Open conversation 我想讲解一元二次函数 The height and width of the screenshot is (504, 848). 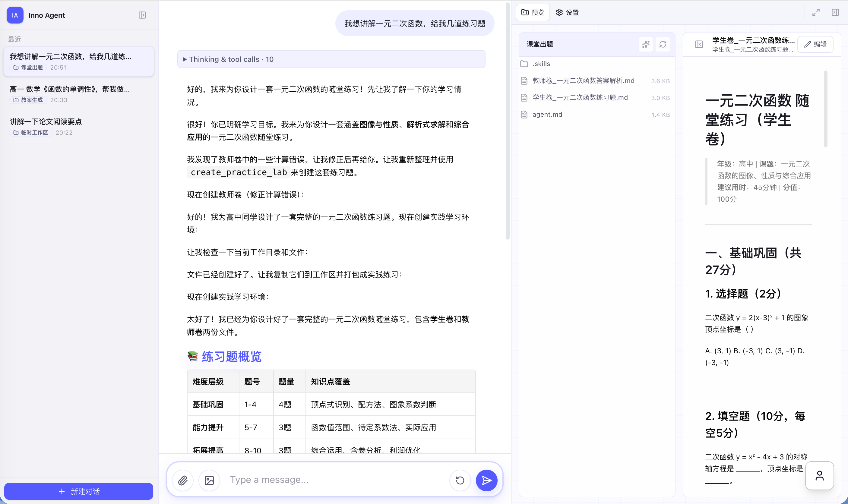(78, 61)
